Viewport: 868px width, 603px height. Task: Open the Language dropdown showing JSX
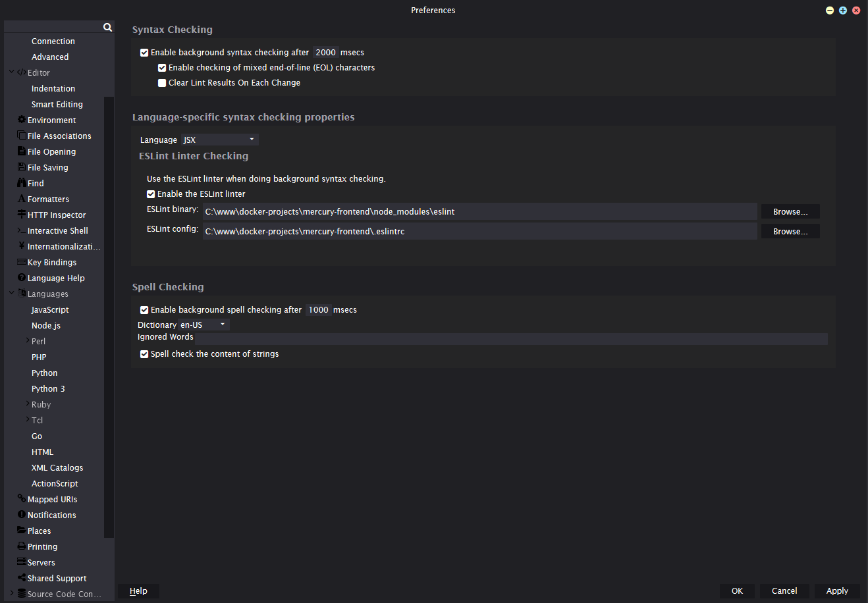coord(219,139)
